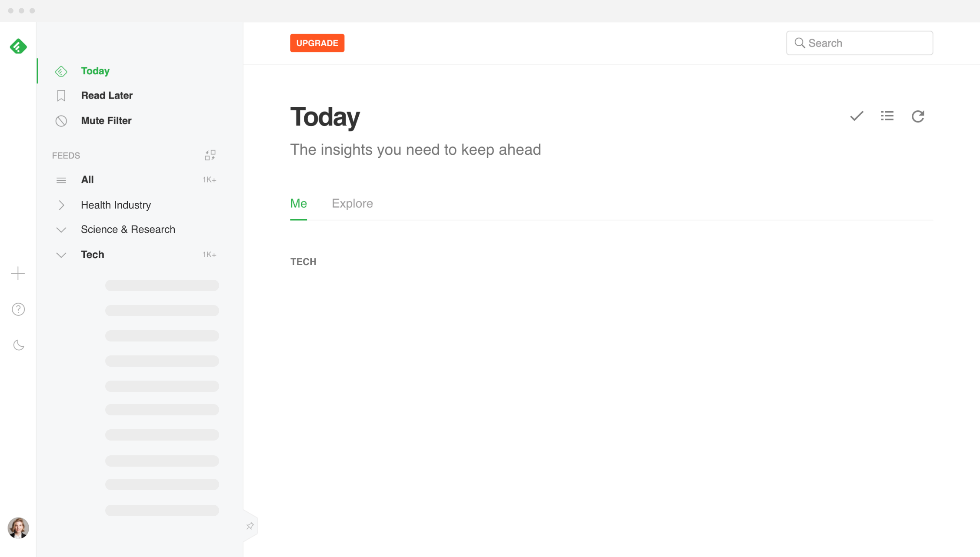
Task: Click the UPGRADE button
Action: pyautogui.click(x=317, y=43)
